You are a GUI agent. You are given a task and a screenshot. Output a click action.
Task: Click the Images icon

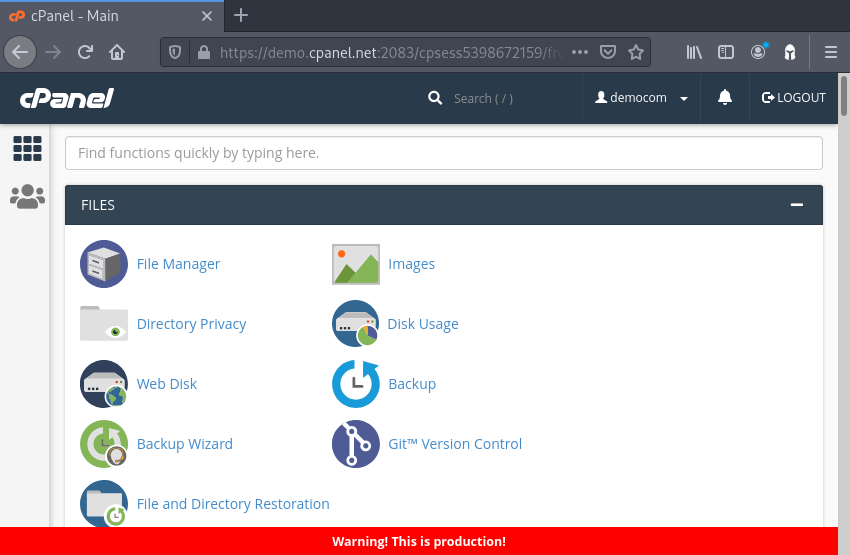356,264
